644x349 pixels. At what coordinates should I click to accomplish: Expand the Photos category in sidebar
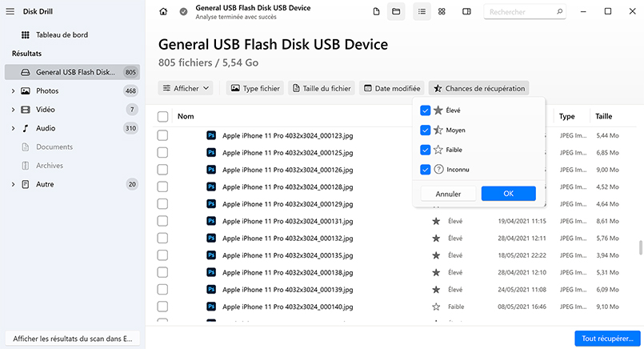coord(14,91)
